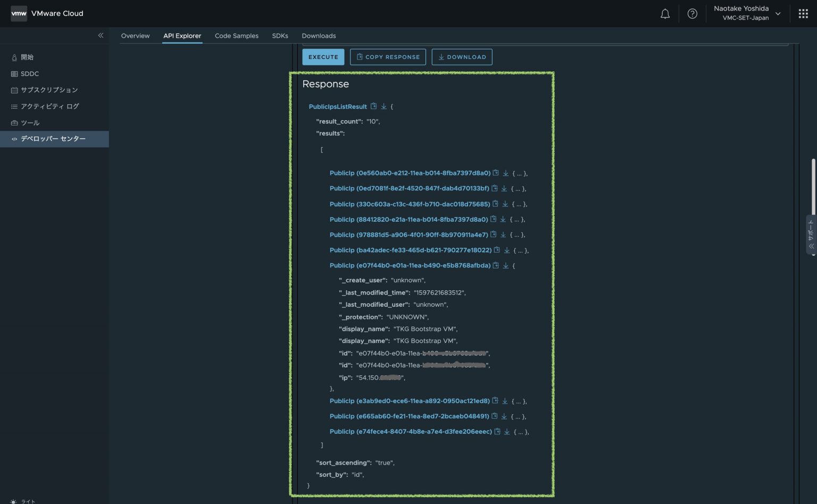Click the copy icon next to PublicIp ba42adec entry
This screenshot has width=817, height=504.
click(497, 250)
